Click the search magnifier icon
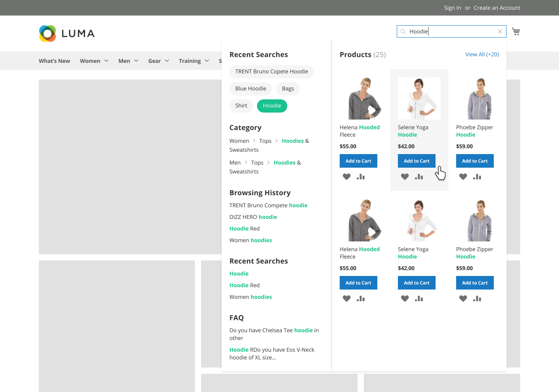The width and height of the screenshot is (559, 392). click(403, 31)
